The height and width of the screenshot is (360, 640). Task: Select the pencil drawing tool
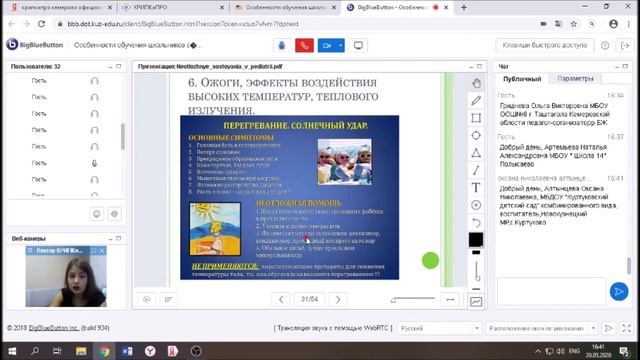476,100
